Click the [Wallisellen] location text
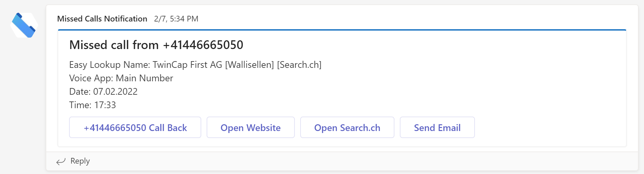644x174 pixels. (250, 64)
